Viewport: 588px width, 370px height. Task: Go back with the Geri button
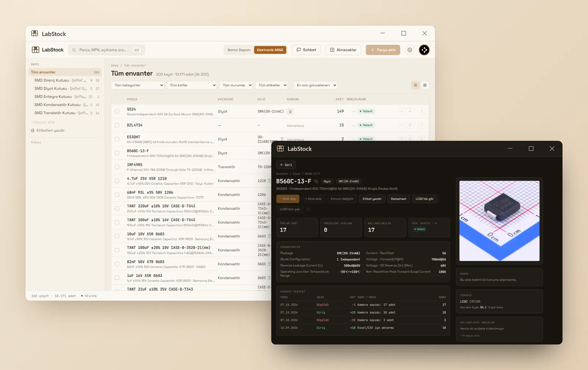click(x=286, y=165)
